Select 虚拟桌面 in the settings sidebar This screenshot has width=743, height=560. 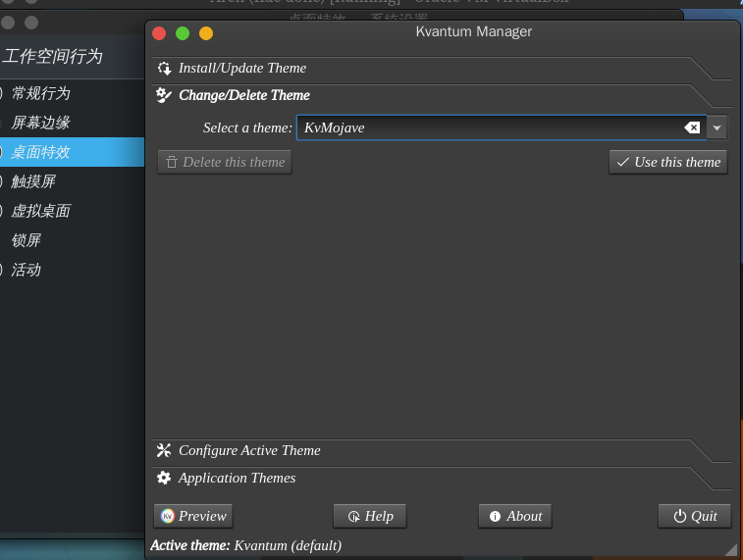click(72, 211)
